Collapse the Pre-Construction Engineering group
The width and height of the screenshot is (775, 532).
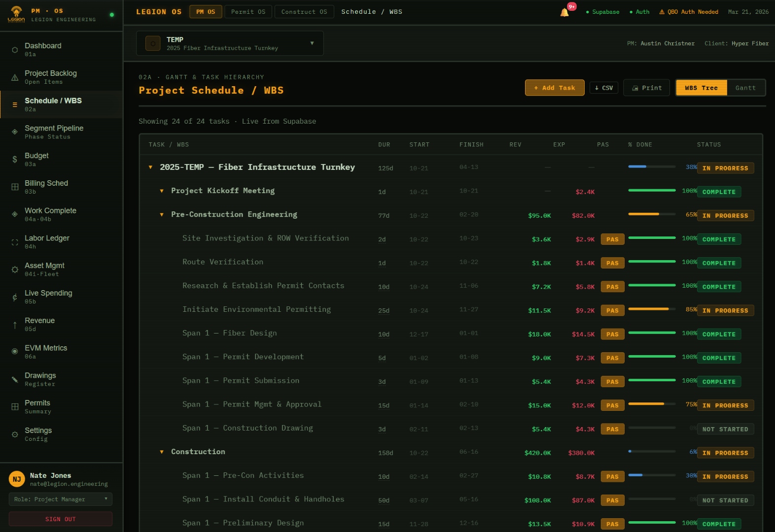tap(162, 215)
